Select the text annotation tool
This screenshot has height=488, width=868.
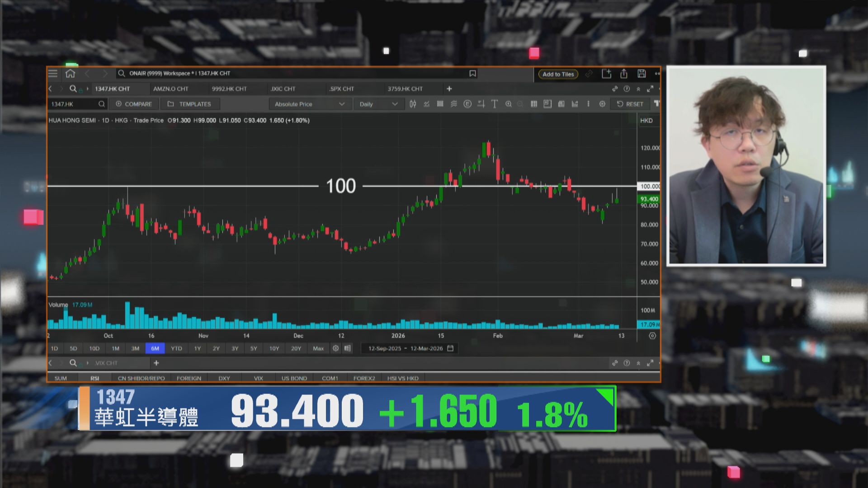point(495,104)
